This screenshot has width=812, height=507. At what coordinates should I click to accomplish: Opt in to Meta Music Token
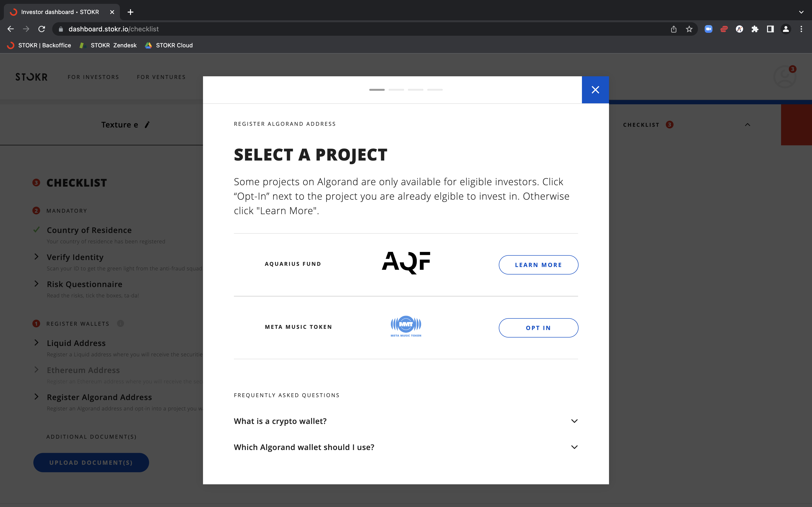(538, 328)
